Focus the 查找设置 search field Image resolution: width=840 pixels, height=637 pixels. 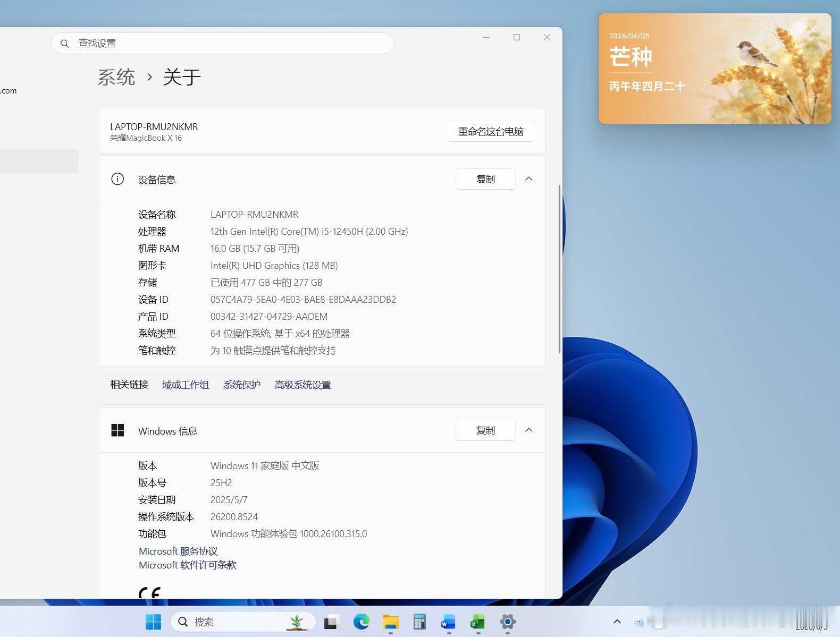[222, 43]
